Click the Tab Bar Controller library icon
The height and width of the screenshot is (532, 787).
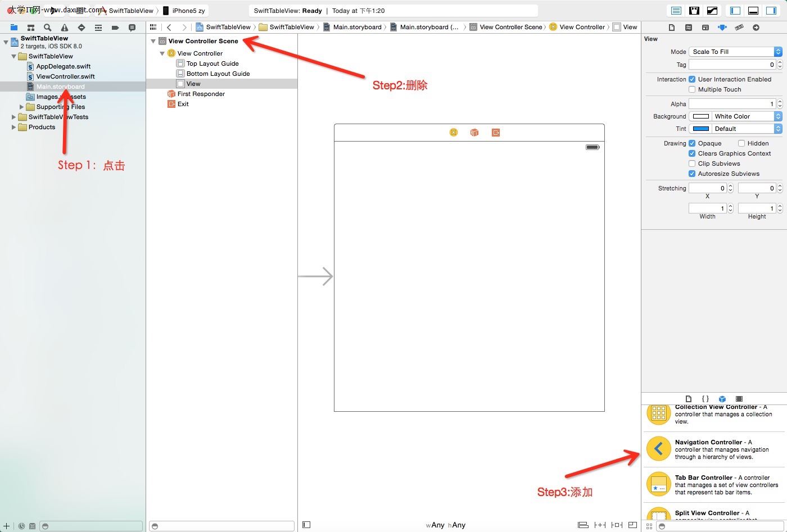pos(658,484)
